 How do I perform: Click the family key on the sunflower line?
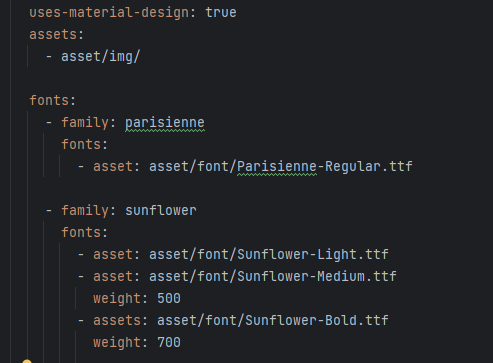pyautogui.click(x=85, y=211)
